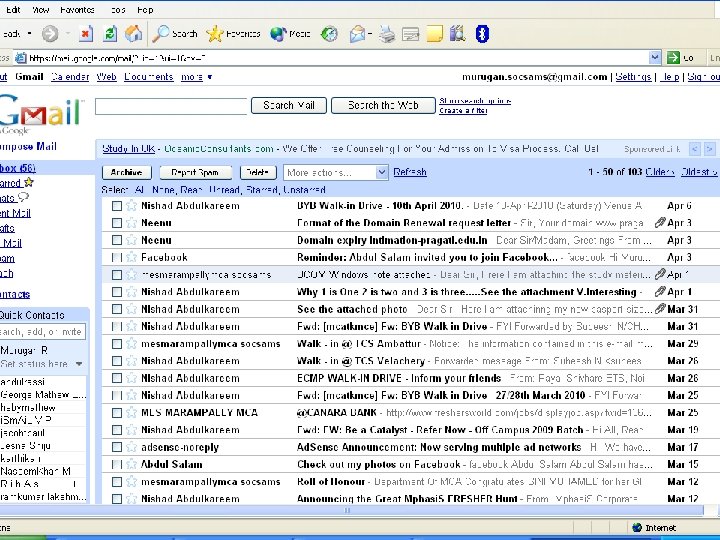Viewport: 720px width, 540px height.
Task: Click the Report Spam button
Action: click(x=195, y=172)
